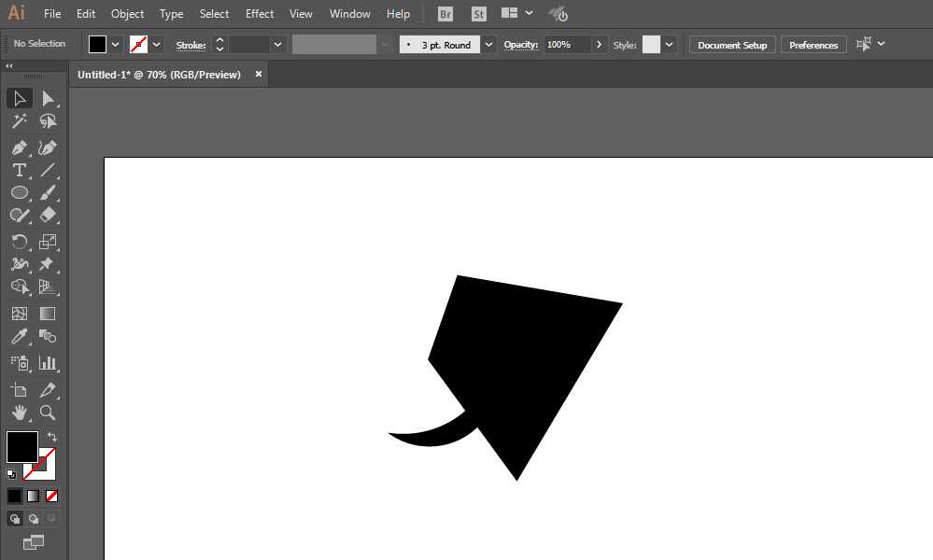Swap fill and stroke colors
This screenshot has width=933, height=560.
[x=52, y=437]
